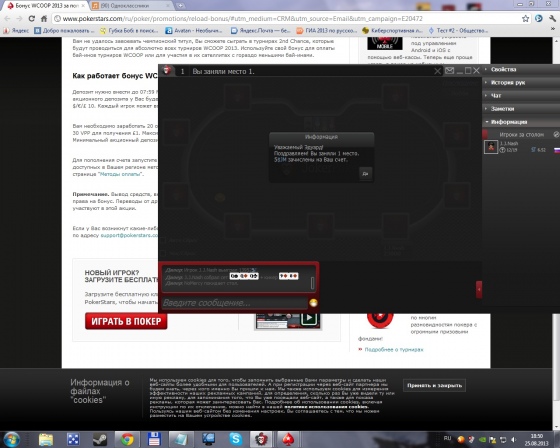Viewport: 560px width, 448px height.
Task: Open Windows Explorer from taskbar
Action: point(46,439)
